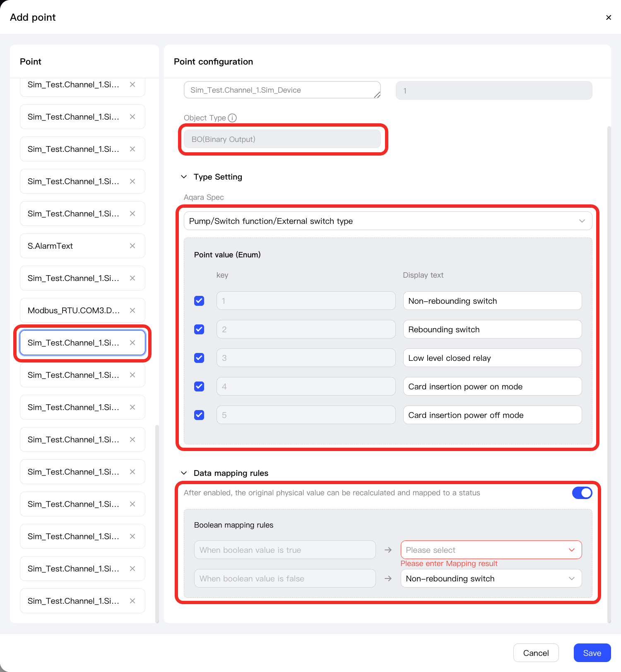Open the false-value mapping result dropdown

[x=491, y=578]
